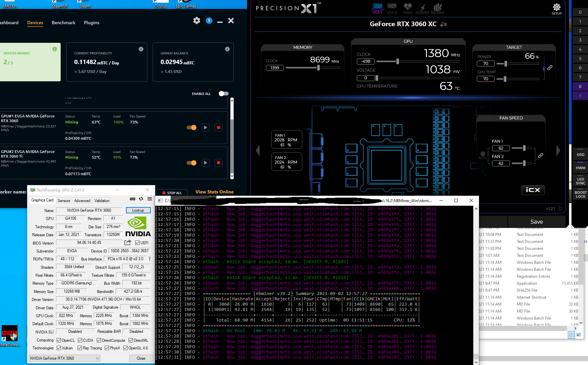588x365 pixels.
Task: Click the GPU-Z screenshot camera icon
Action: [133, 199]
